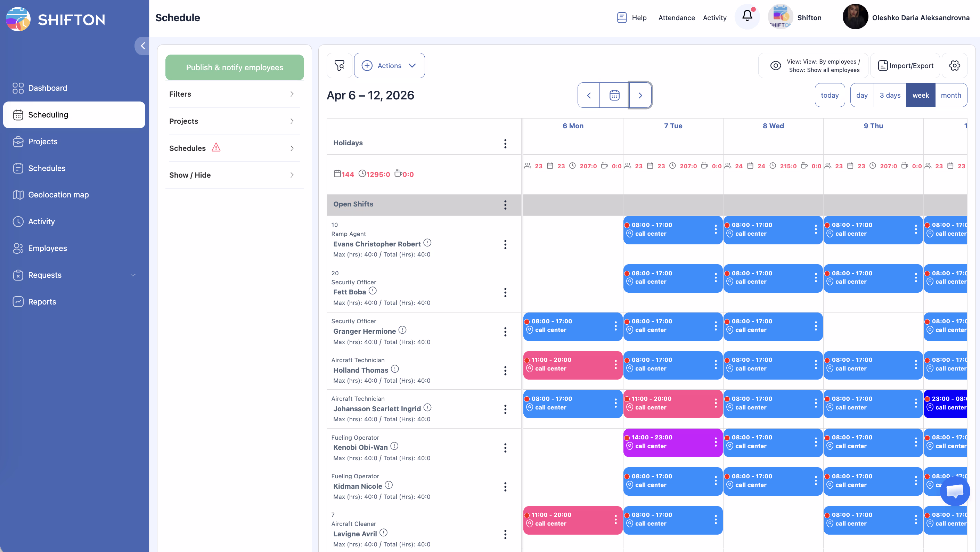Open the chat support bubble
980x552 pixels.
click(x=955, y=491)
